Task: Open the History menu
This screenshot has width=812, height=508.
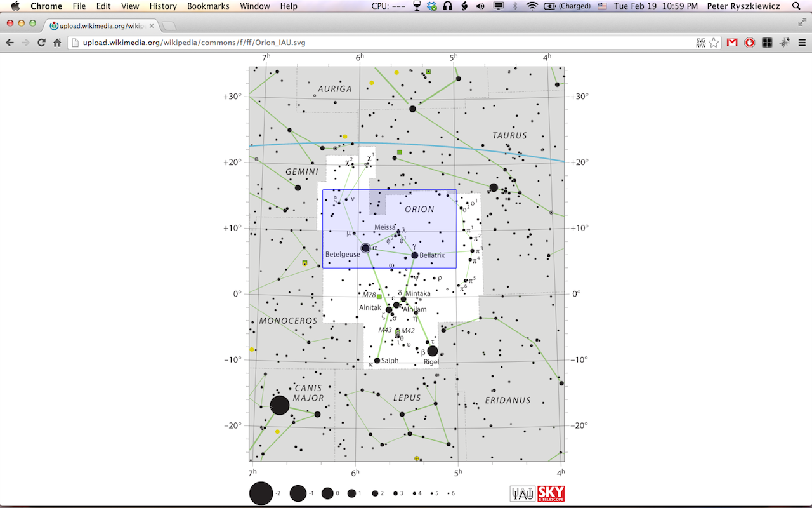Action: [x=163, y=6]
